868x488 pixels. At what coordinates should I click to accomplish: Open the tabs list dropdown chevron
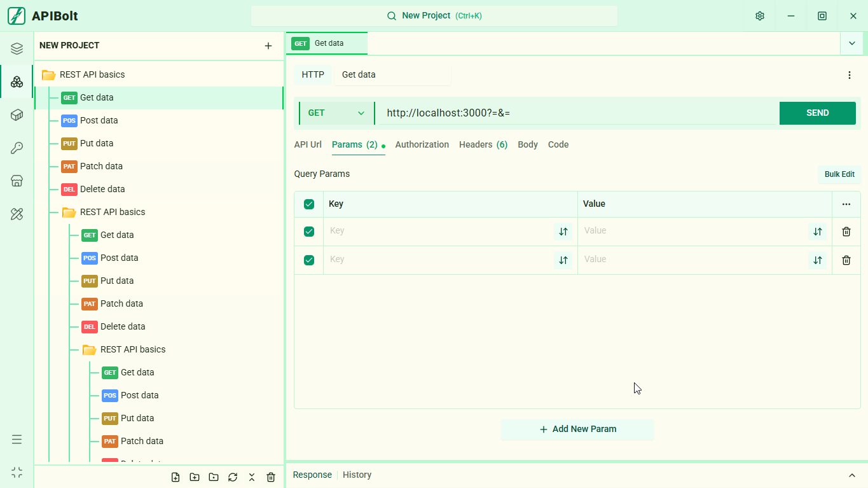852,43
